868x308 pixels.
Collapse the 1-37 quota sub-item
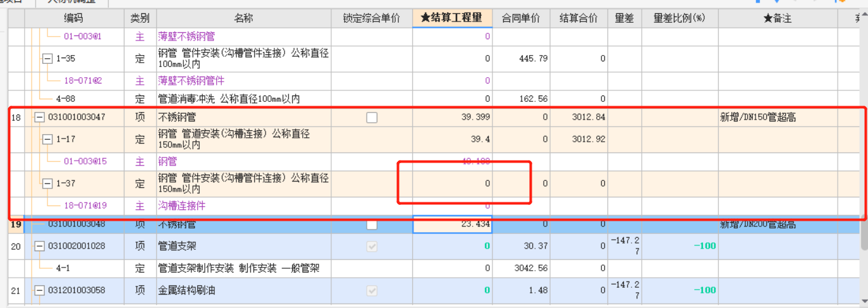click(47, 183)
